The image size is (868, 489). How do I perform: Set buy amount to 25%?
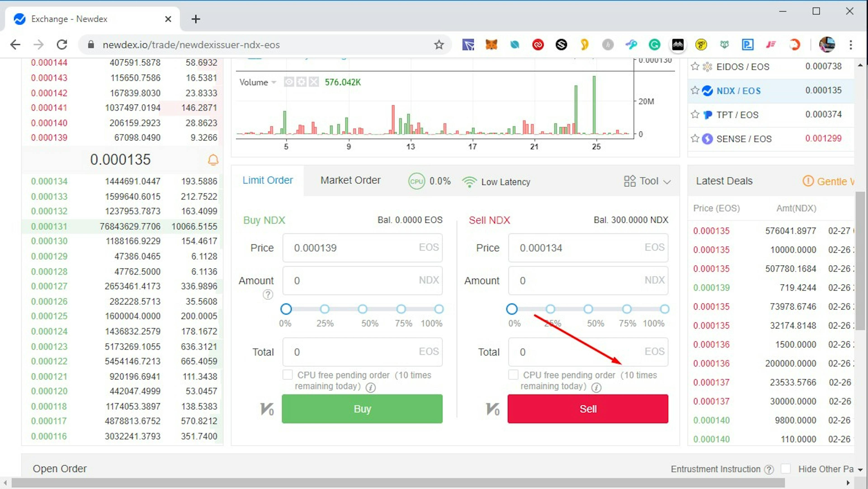[x=325, y=309]
